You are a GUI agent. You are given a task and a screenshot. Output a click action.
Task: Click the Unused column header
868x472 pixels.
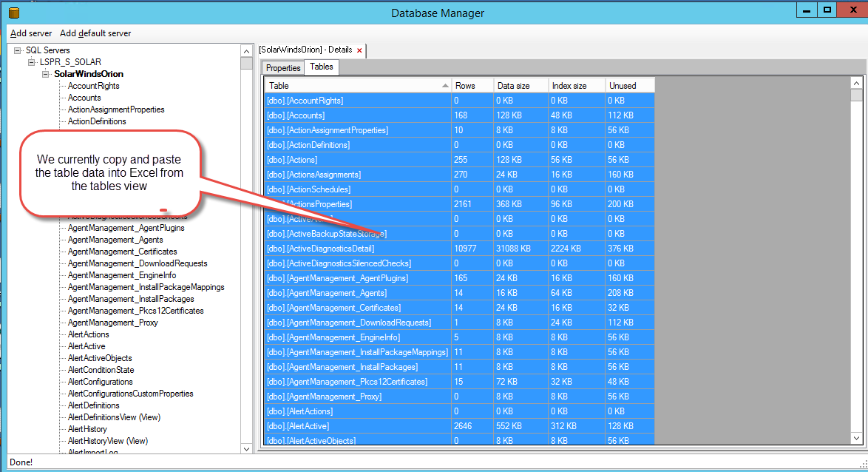(630, 85)
